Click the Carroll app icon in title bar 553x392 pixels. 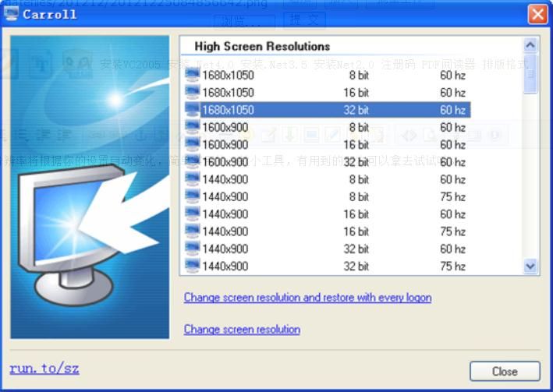tap(11, 13)
